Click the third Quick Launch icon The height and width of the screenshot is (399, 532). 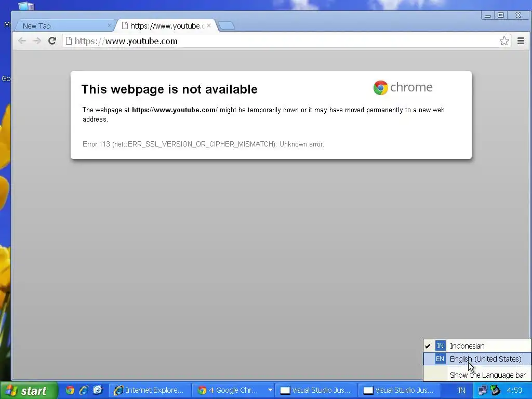tap(98, 390)
